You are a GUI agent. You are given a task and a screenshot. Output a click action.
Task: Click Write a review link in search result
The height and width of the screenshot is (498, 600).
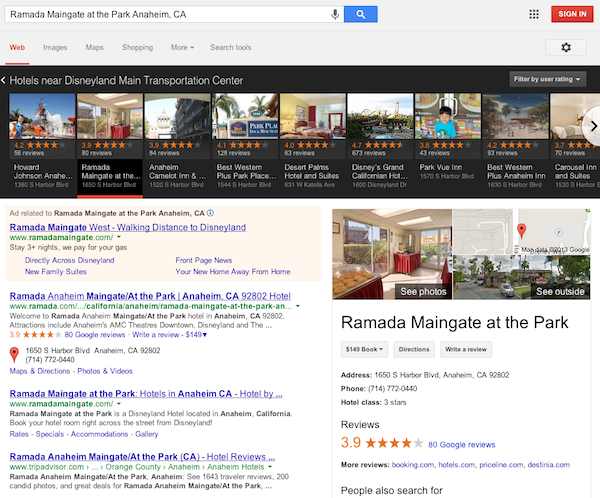pyautogui.click(x=156, y=335)
